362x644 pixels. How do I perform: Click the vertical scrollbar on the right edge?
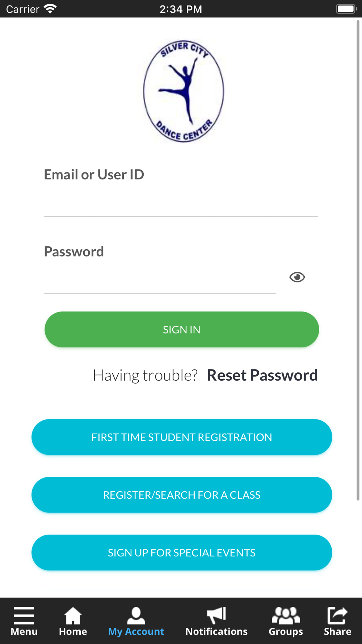tap(358, 260)
